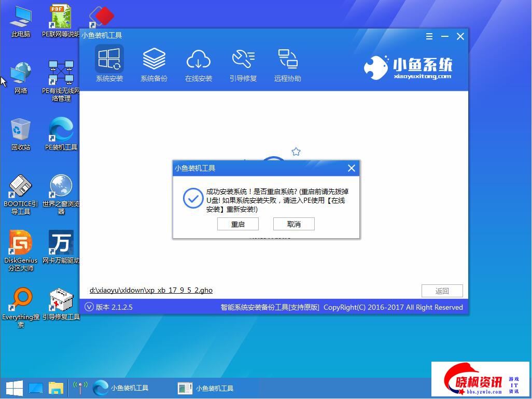Click the 重启 restart button
This screenshot has height=399, width=532.
click(x=238, y=224)
